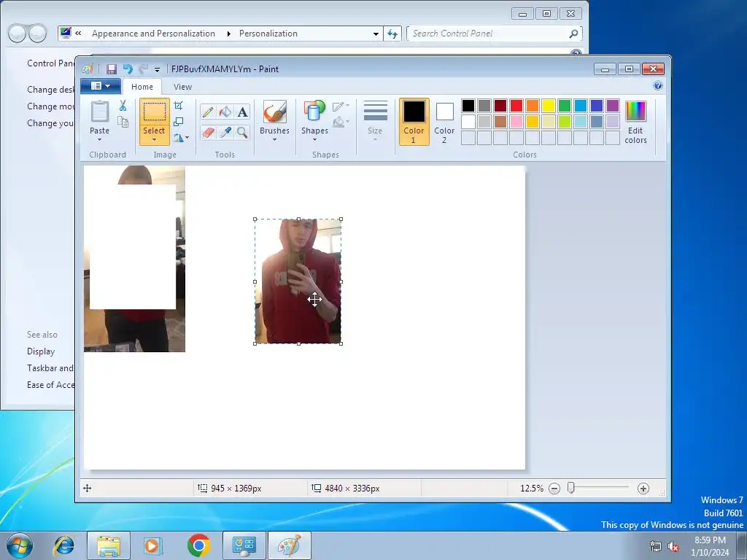Click the zoom out minus button
747x560 pixels.
click(554, 488)
